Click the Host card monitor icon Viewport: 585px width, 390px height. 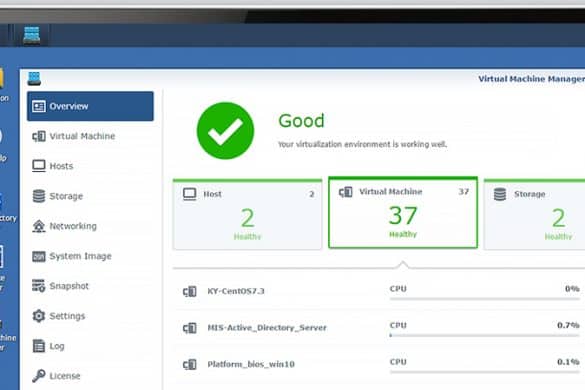(190, 194)
